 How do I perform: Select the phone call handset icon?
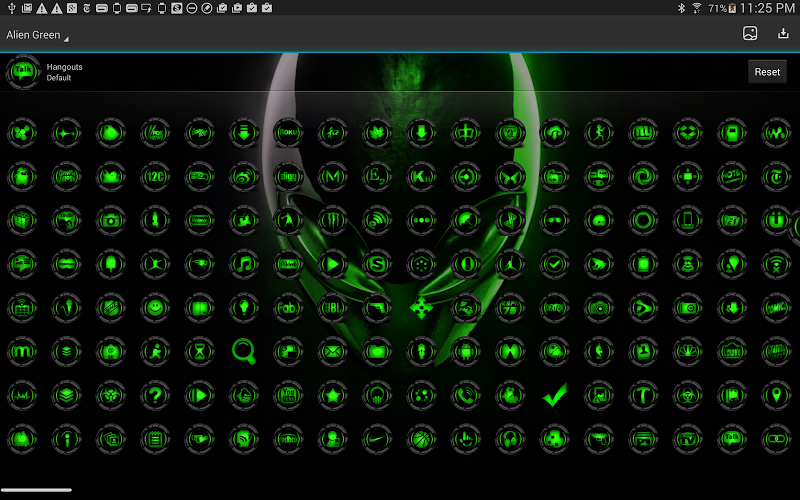coord(466,395)
